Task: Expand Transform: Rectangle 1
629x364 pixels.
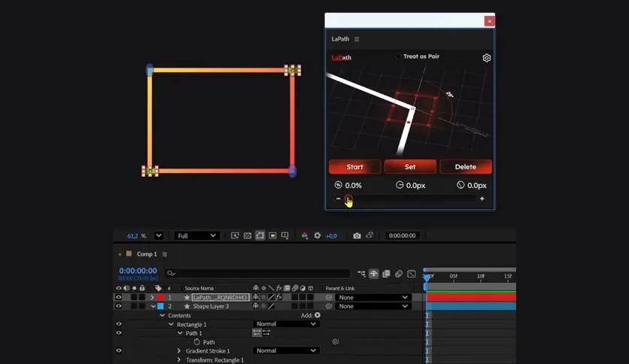Action: (x=179, y=360)
